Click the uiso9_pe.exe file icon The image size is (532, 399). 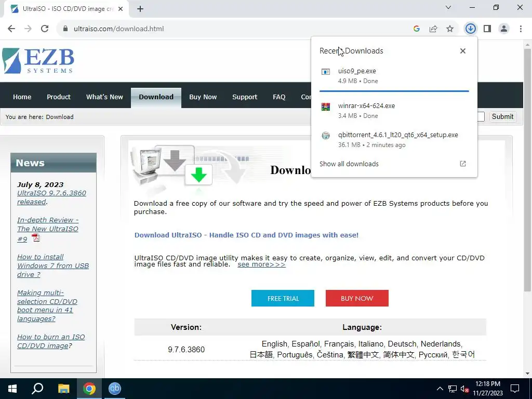326,72
